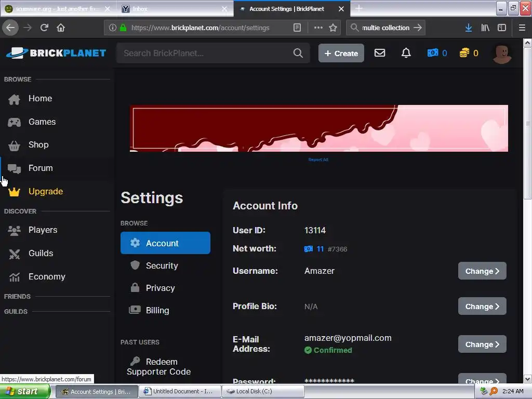
Task: Click the green padlock security icon
Action: click(x=123, y=28)
